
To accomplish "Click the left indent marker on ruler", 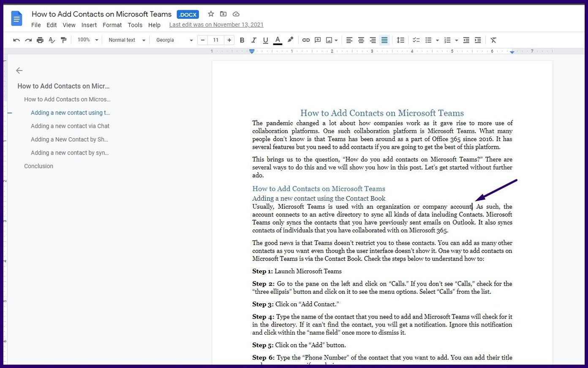I will pyautogui.click(x=252, y=52).
